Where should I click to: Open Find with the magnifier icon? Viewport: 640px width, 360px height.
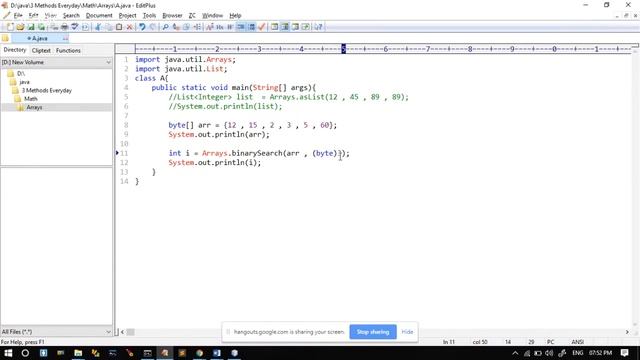click(x=166, y=27)
